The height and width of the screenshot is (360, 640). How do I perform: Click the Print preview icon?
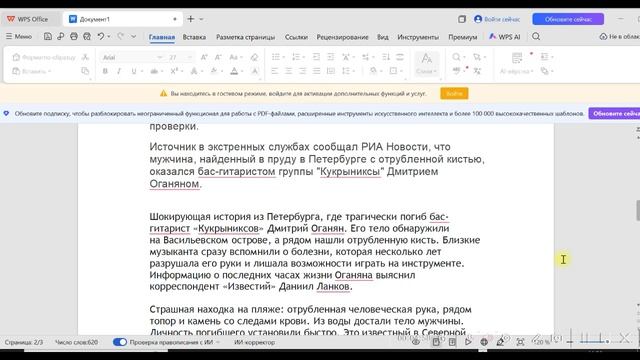coord(87,37)
